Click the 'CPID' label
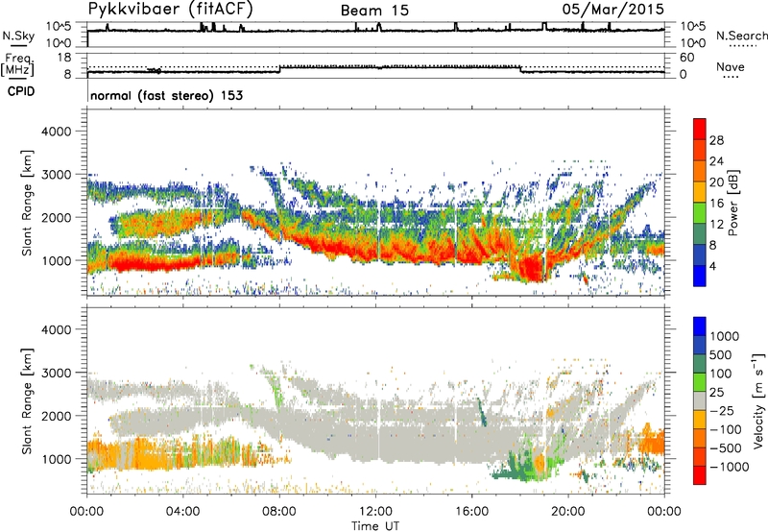The width and height of the screenshot is (768, 532). coord(21,91)
